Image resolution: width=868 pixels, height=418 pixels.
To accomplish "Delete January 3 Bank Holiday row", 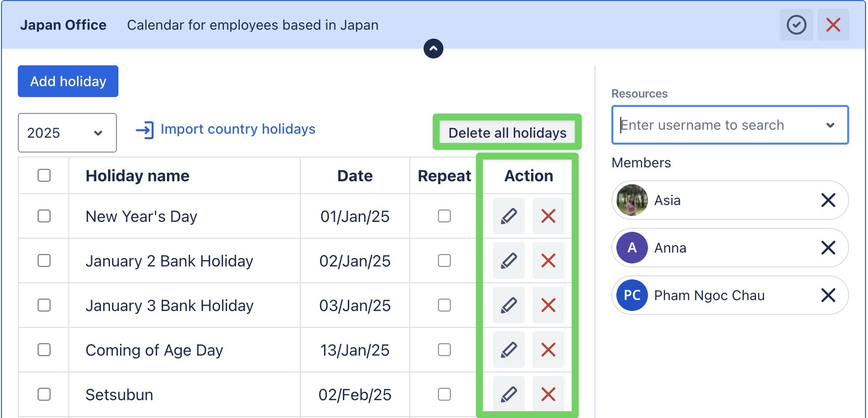I will tap(548, 305).
